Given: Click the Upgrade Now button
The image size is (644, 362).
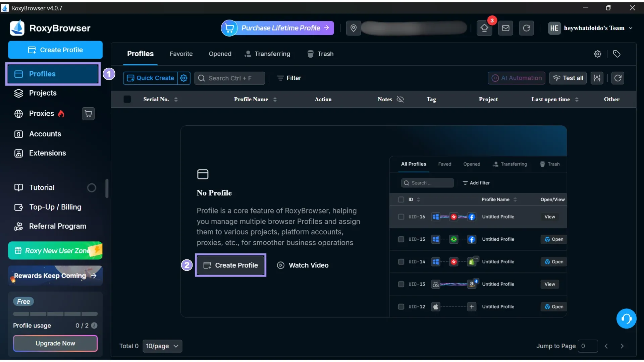Looking at the screenshot, I should (55, 344).
